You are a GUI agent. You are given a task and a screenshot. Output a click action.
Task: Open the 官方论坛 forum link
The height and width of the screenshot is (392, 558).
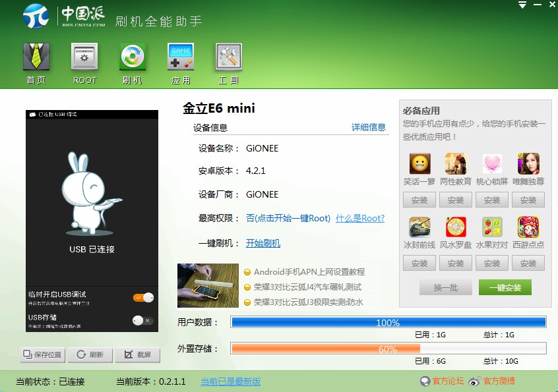(443, 381)
